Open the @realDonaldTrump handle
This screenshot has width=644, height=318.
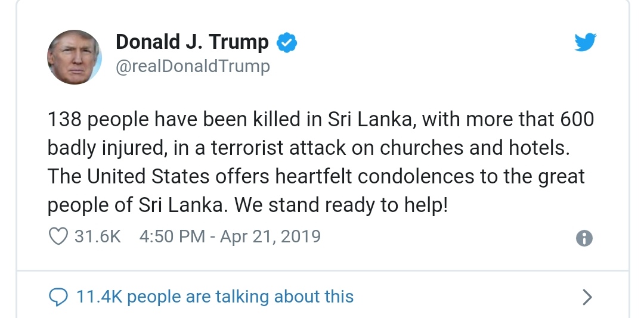192,66
